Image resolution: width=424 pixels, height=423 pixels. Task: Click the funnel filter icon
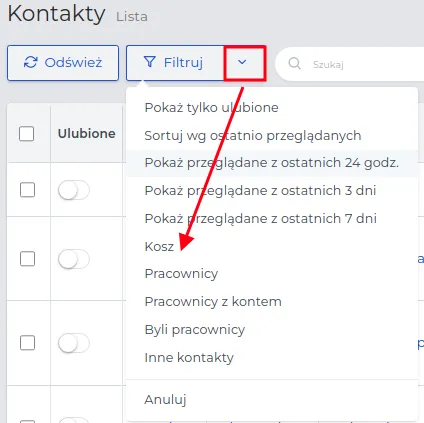(150, 62)
